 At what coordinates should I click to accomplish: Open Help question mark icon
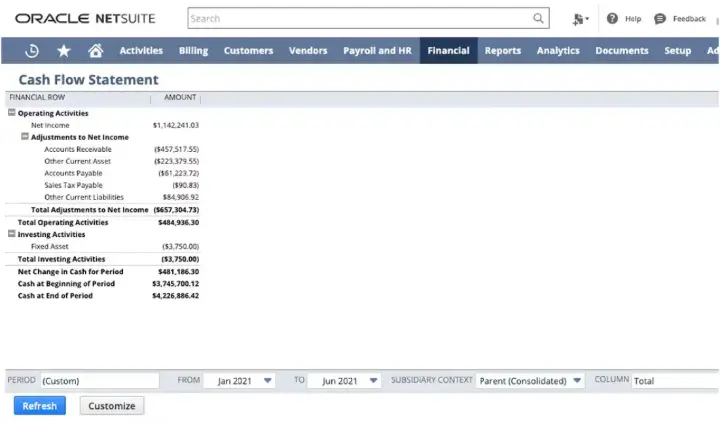[x=612, y=19]
